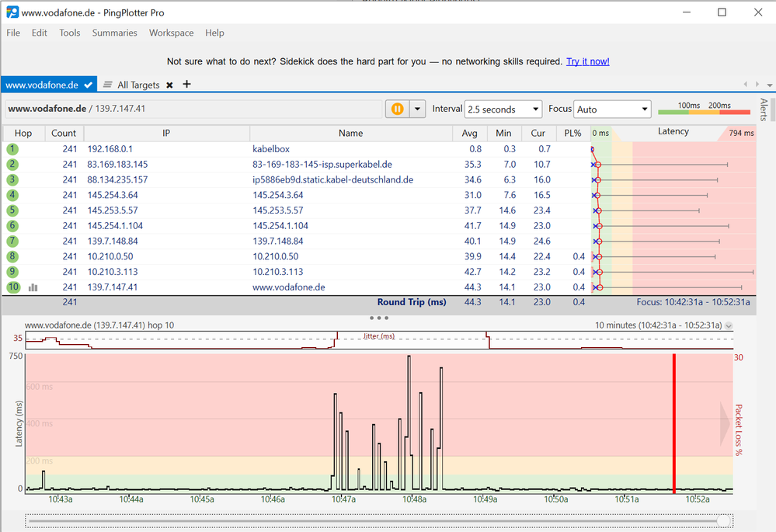Select hop 6 green circle icon
This screenshot has width=776, height=532.
12,226
